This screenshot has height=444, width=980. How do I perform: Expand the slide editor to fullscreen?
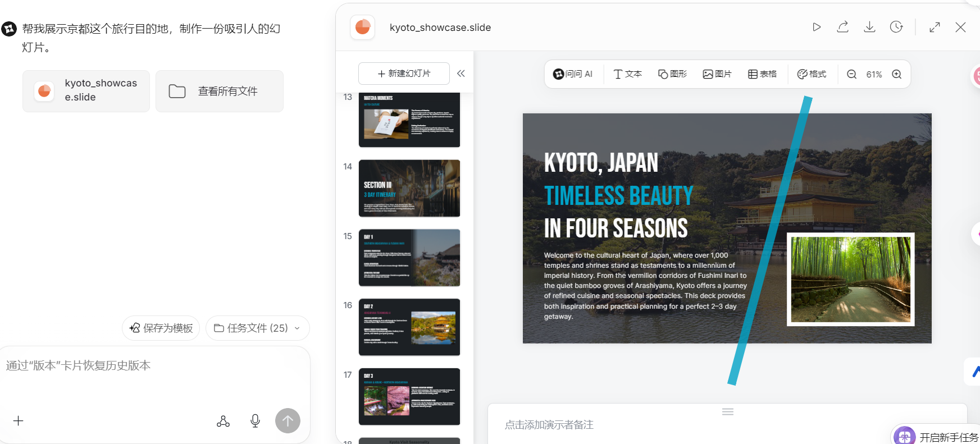935,27
